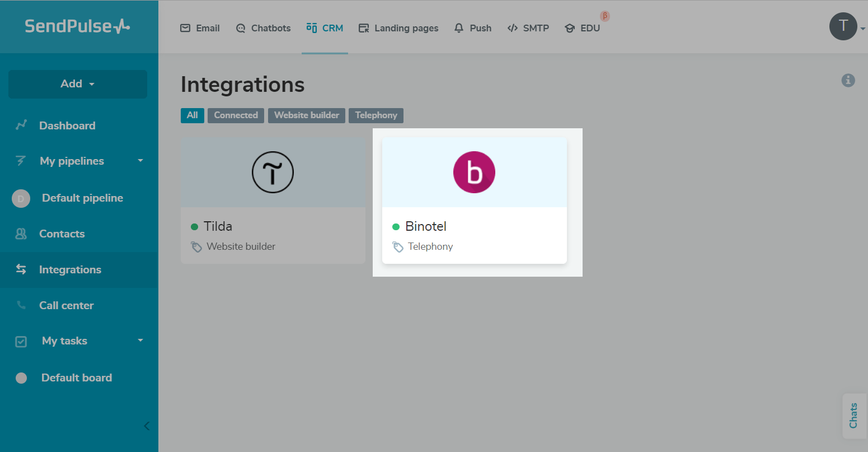868x452 pixels.
Task: Open the Add dropdown button
Action: 78,84
